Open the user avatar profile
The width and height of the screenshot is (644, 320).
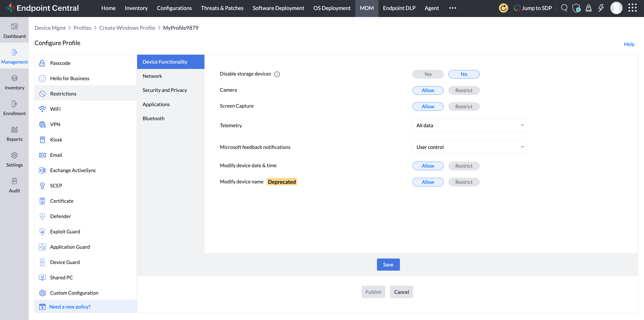[616, 8]
